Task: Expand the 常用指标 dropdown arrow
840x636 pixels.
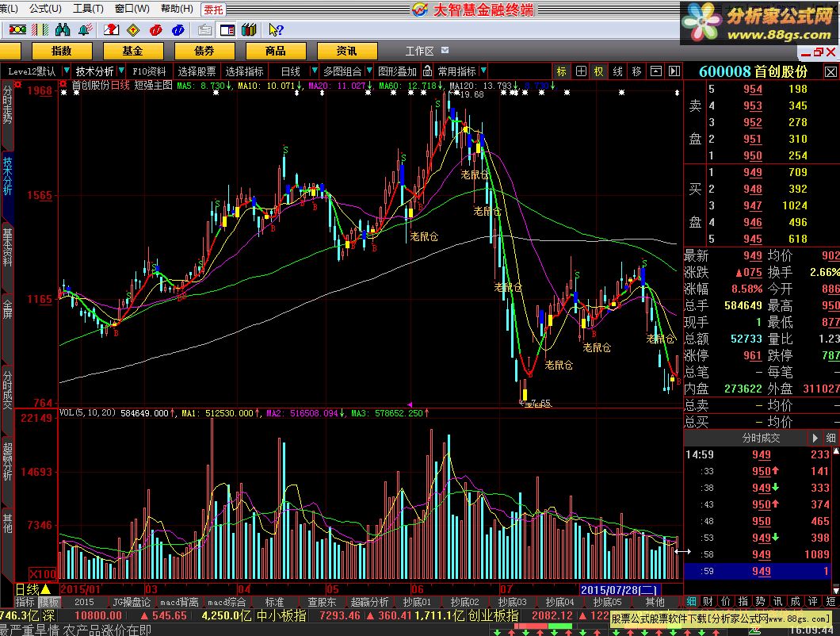Action: (483, 71)
